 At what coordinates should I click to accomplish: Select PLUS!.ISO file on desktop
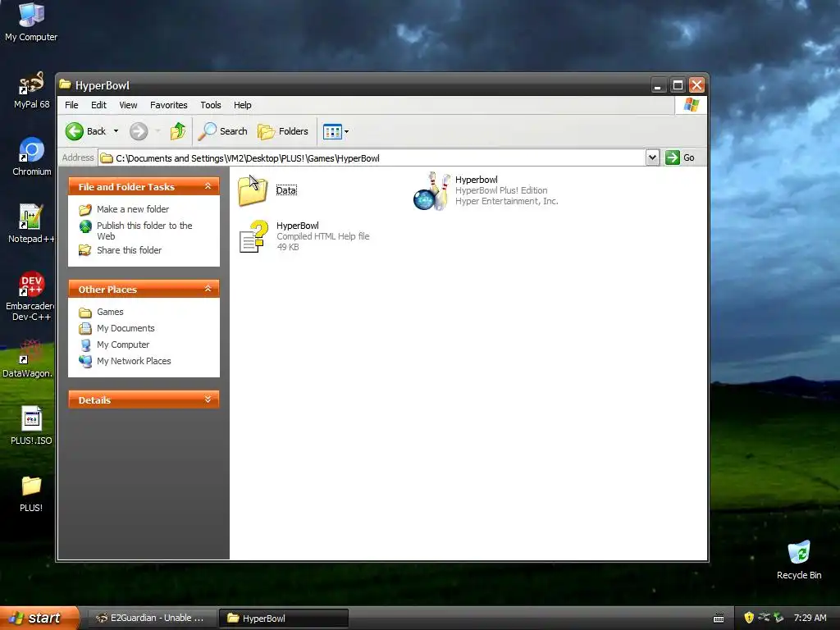point(31,426)
